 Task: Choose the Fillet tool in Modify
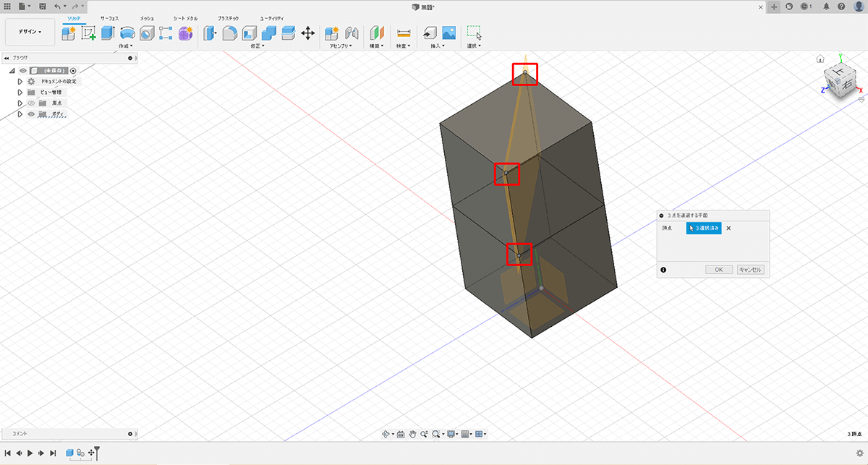coord(229,33)
